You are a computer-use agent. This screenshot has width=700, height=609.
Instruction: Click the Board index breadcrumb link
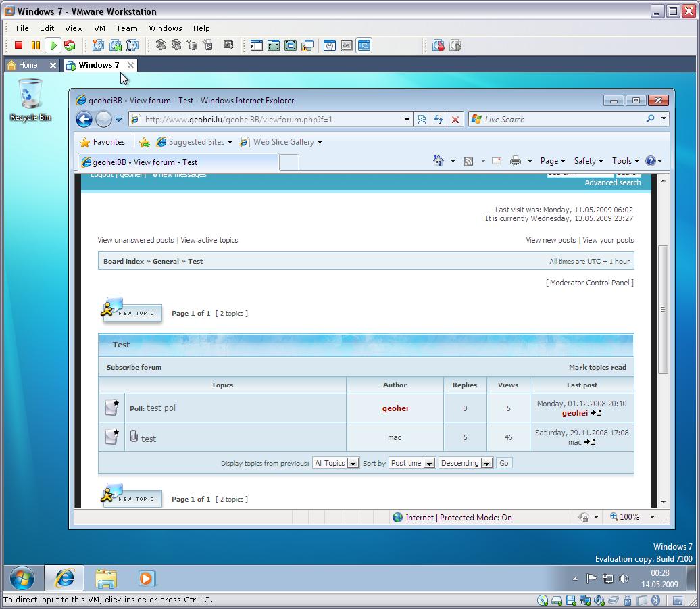pos(124,261)
